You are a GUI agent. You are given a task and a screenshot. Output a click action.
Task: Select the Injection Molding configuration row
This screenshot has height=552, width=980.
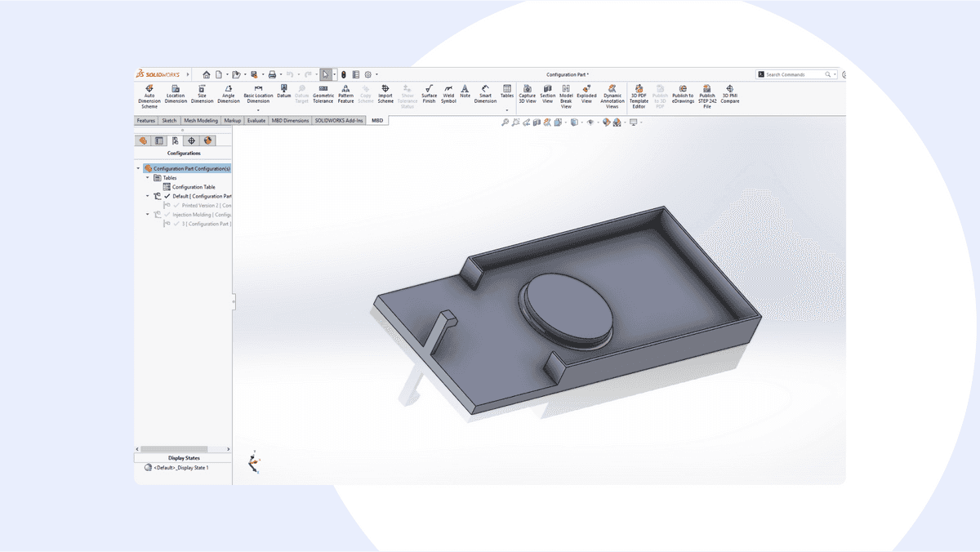[x=193, y=215]
